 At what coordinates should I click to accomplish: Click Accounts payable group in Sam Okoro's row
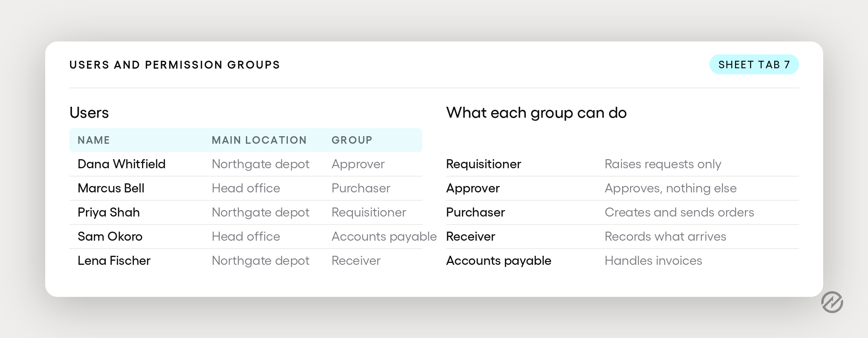(x=384, y=237)
